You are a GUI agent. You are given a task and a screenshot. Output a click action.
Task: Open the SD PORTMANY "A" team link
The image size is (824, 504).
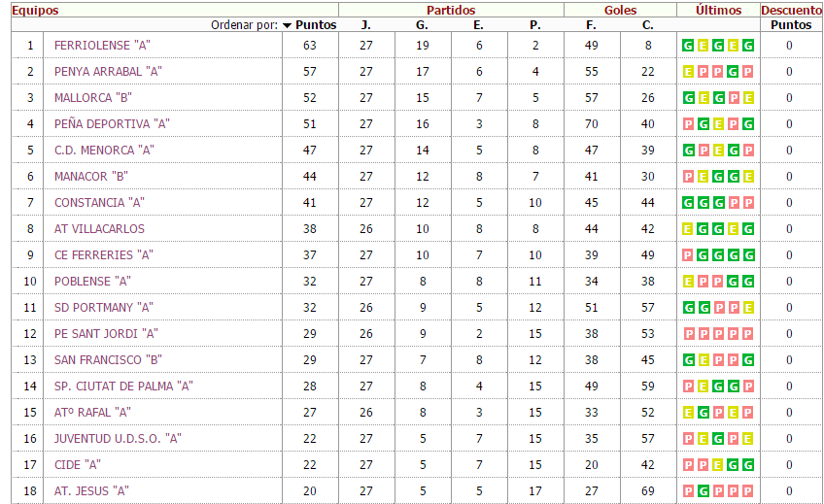tap(104, 308)
